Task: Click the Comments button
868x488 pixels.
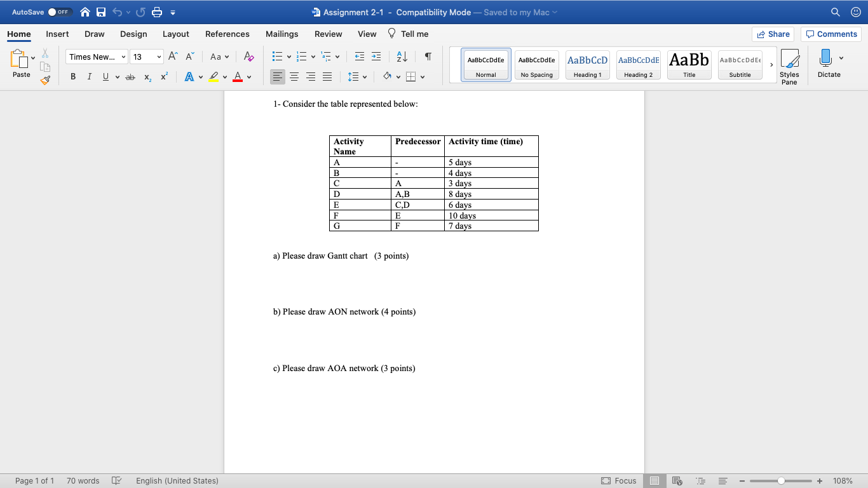Action: (x=831, y=34)
